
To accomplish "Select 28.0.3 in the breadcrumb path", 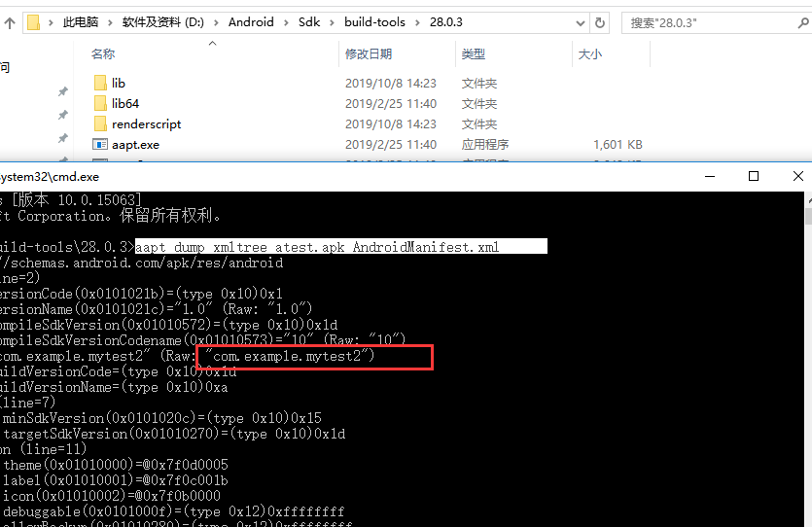I will point(446,22).
